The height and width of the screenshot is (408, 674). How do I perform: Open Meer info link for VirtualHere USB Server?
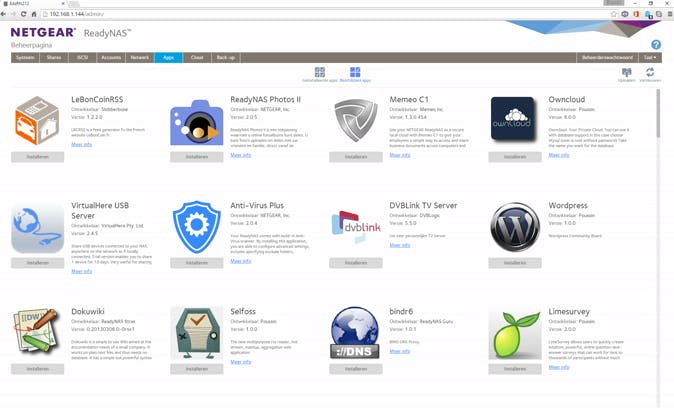coord(82,271)
